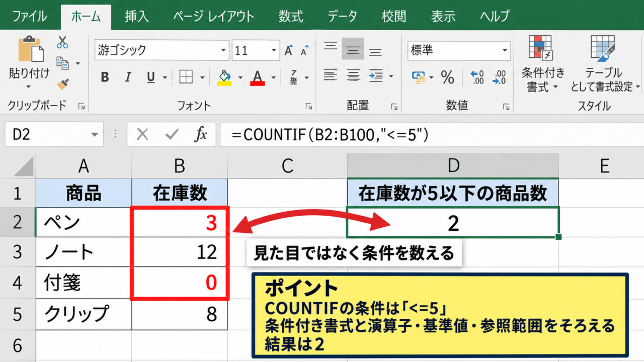Viewport: 644px width, 362px height.
Task: Open the 数値 dialog launcher
Action: click(x=506, y=107)
